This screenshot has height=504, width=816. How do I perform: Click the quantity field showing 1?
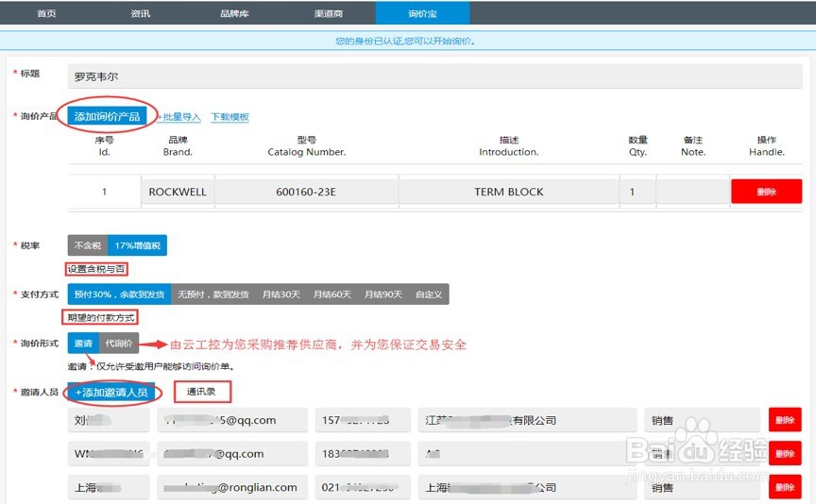637,192
